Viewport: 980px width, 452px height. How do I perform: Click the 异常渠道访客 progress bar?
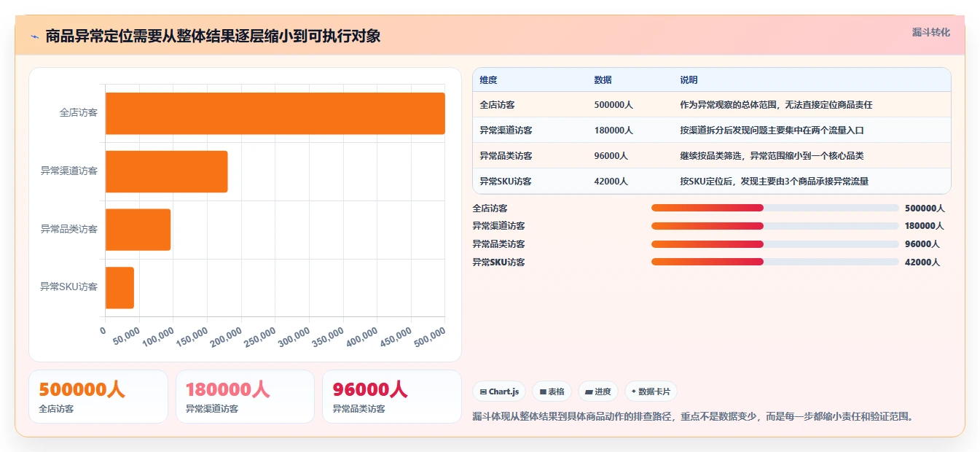coord(775,226)
